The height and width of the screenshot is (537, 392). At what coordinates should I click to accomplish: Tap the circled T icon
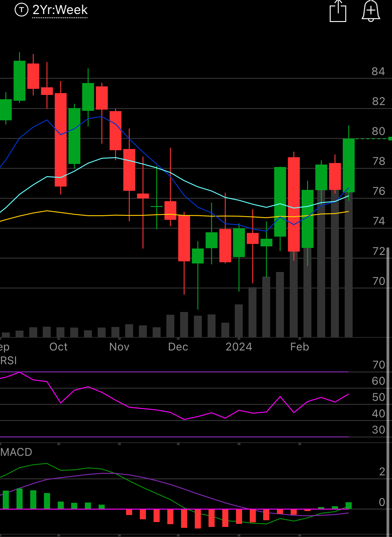tap(21, 10)
